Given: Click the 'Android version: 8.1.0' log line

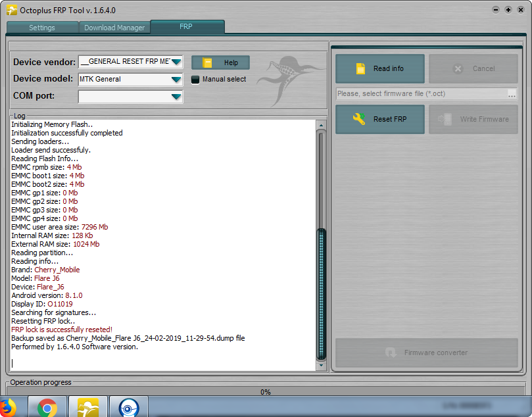Looking at the screenshot, I should [47, 295].
